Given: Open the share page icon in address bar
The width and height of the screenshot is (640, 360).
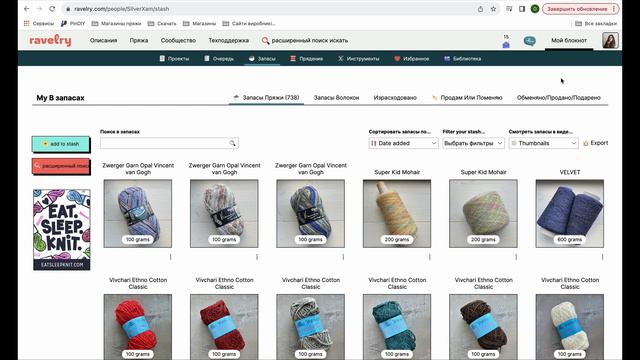Looking at the screenshot, I should pyautogui.click(x=480, y=9).
